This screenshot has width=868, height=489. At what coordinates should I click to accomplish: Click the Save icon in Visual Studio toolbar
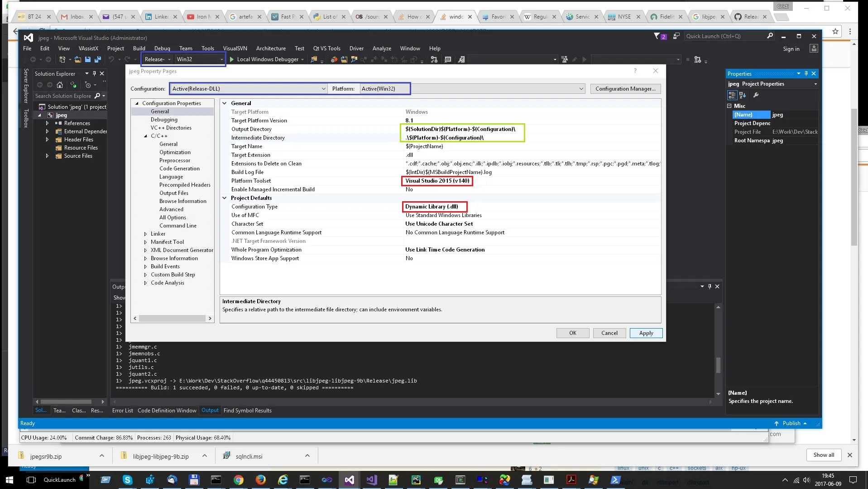pos(88,59)
